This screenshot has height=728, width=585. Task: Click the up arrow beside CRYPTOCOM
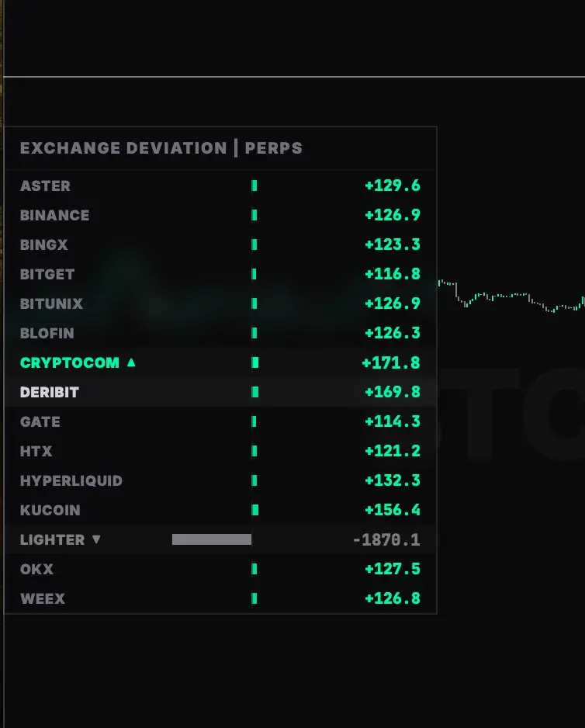pyautogui.click(x=131, y=362)
